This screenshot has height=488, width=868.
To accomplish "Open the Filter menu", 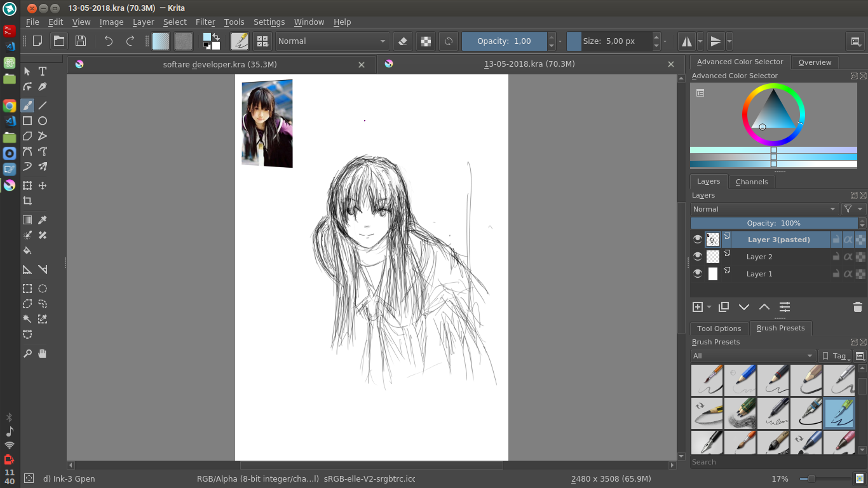I will pyautogui.click(x=205, y=22).
